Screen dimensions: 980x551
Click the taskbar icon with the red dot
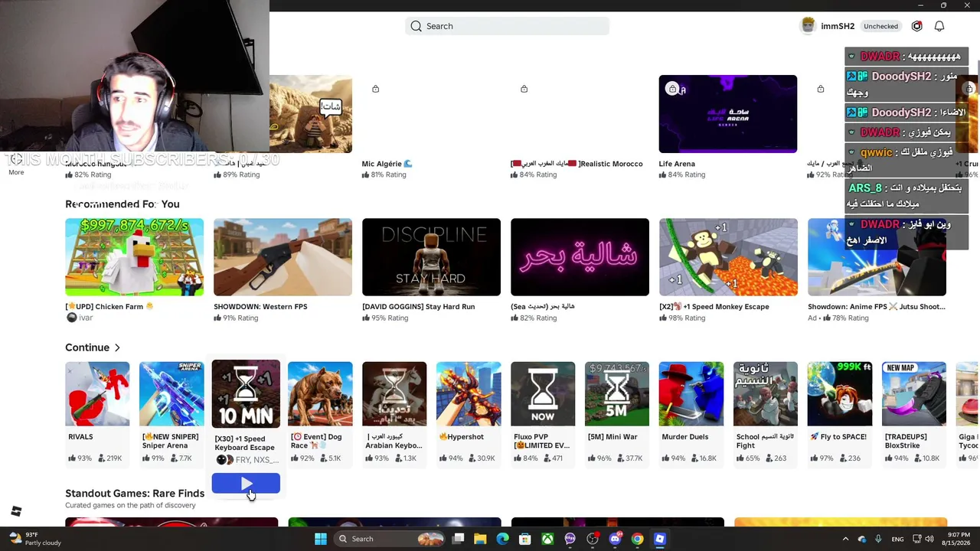pos(593,539)
